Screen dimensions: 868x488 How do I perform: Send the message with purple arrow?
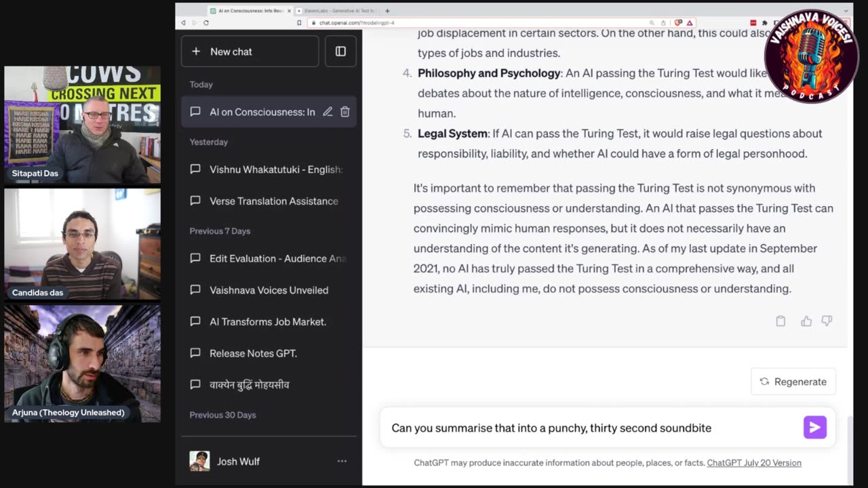[x=815, y=428]
